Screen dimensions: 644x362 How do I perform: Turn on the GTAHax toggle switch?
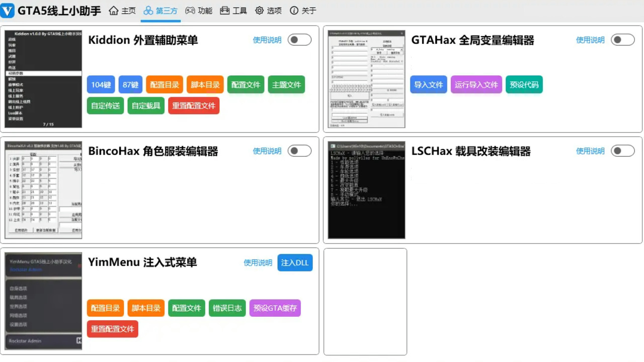click(622, 40)
